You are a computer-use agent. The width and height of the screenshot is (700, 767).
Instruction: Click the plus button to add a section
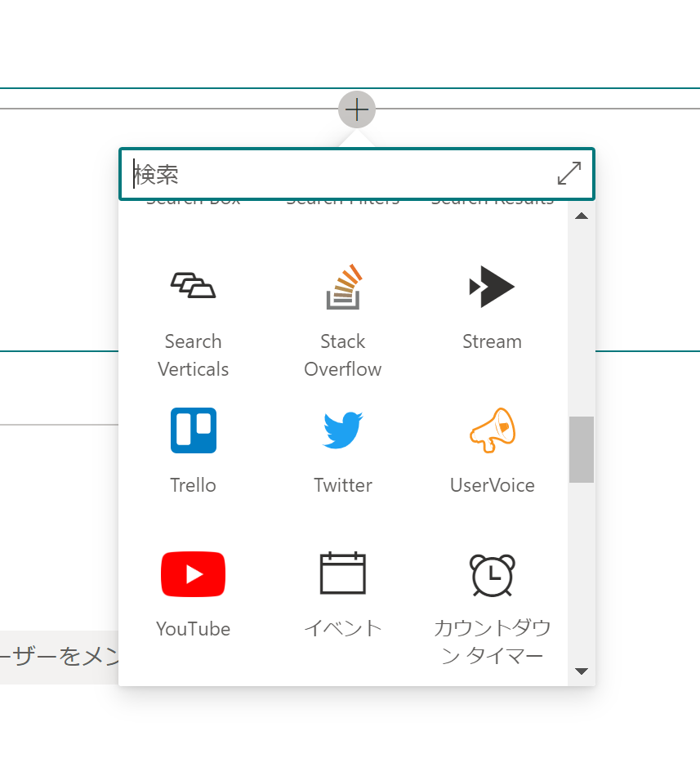coord(357,109)
